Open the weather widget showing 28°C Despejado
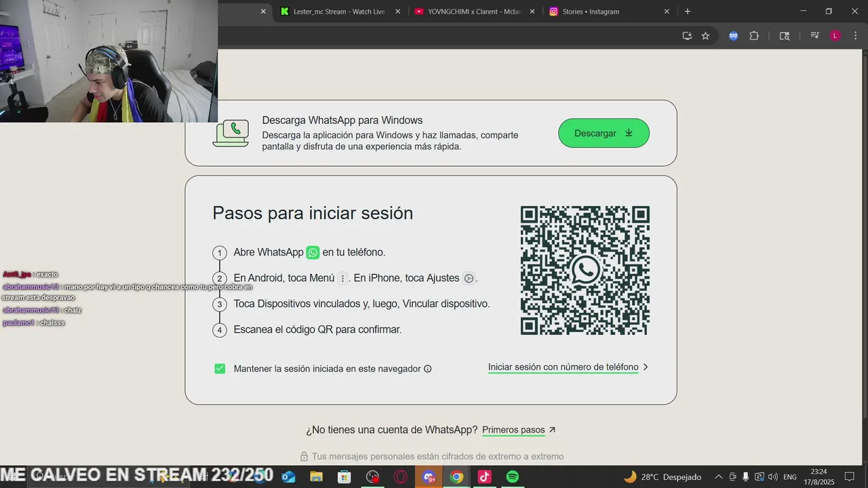Screen dimensions: 868x488 [663, 477]
